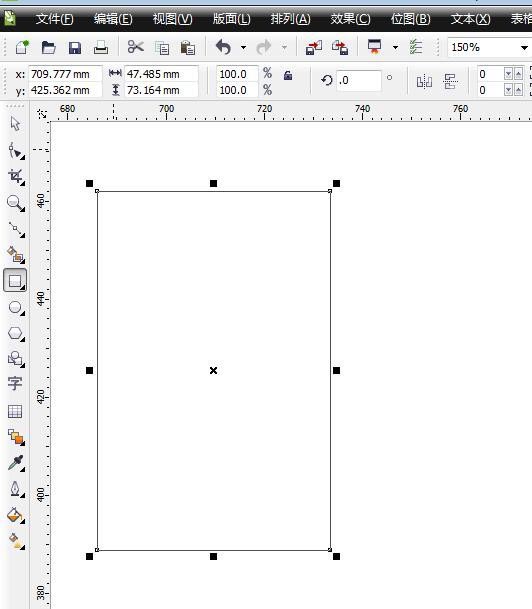The width and height of the screenshot is (532, 609).
Task: Open the 文件(F) menu
Action: (x=54, y=19)
